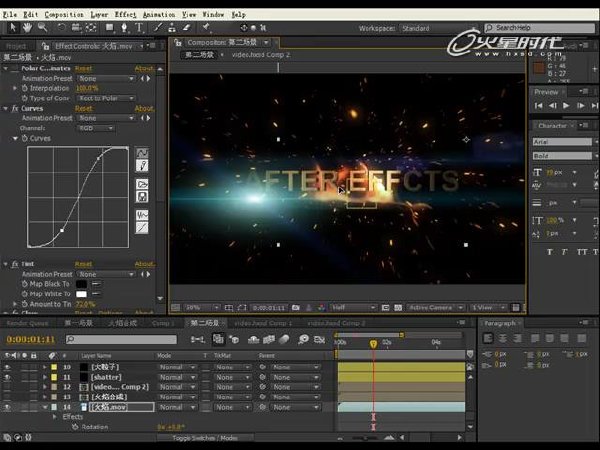
Task: Open viewer resolution Half dropdown
Action: [353, 308]
